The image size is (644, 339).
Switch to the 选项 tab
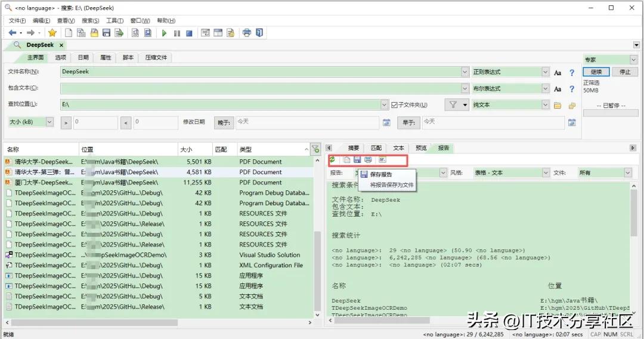coord(60,57)
